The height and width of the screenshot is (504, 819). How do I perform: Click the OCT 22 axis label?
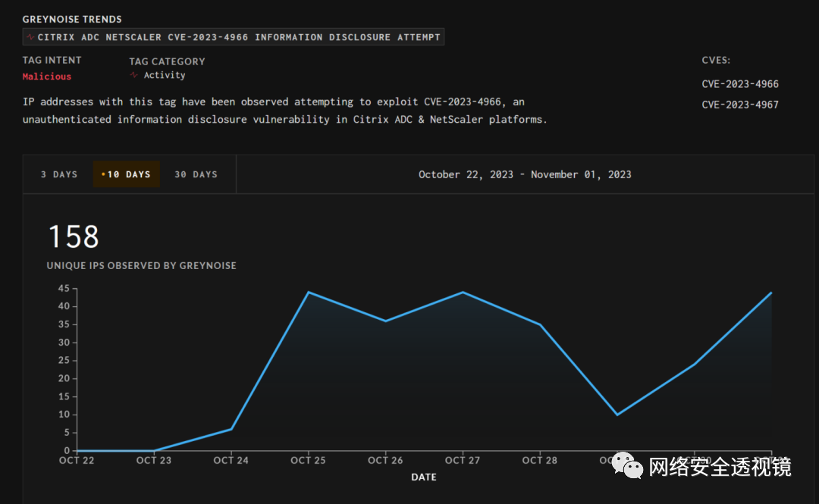point(77,460)
